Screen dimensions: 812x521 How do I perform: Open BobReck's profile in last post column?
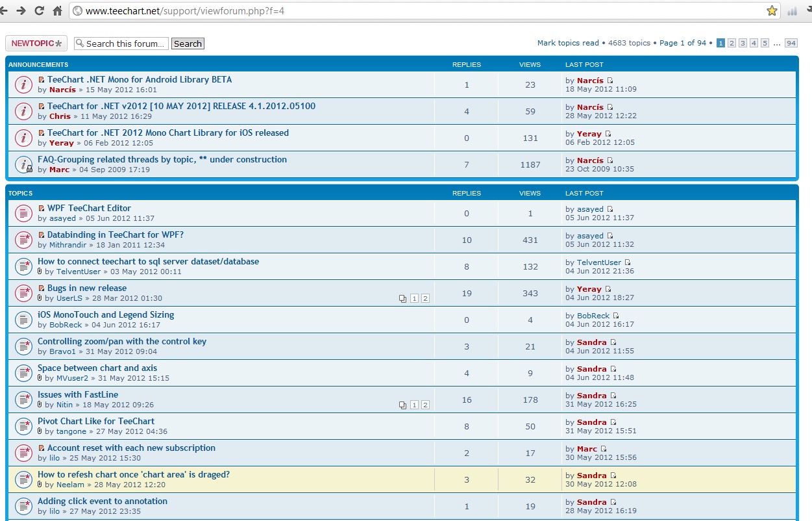coord(593,316)
